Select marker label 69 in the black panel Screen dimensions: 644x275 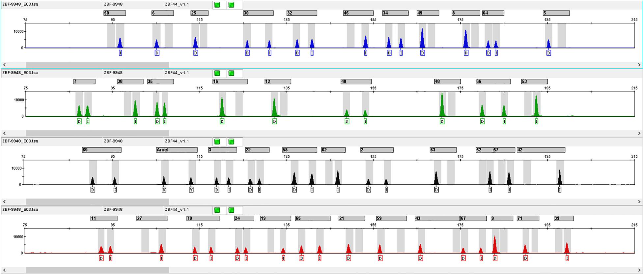(101, 150)
